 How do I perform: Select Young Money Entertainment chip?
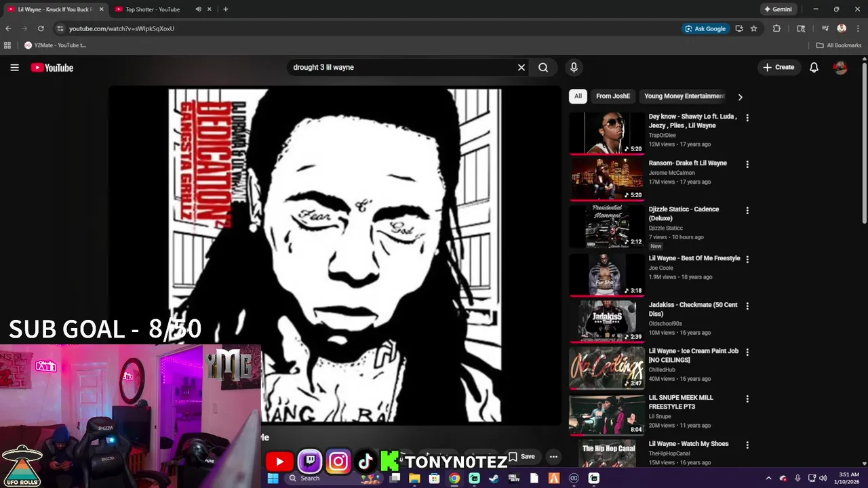[x=684, y=96]
